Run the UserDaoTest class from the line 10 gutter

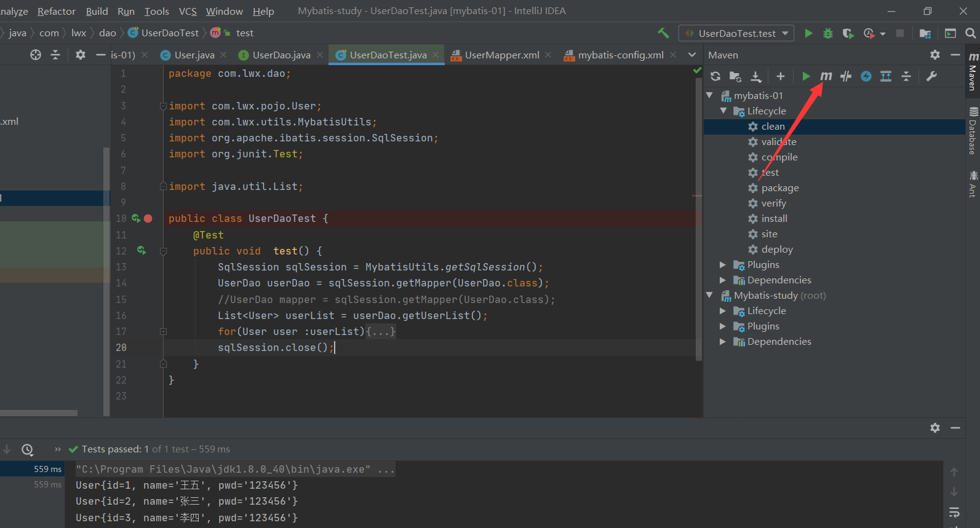click(136, 218)
